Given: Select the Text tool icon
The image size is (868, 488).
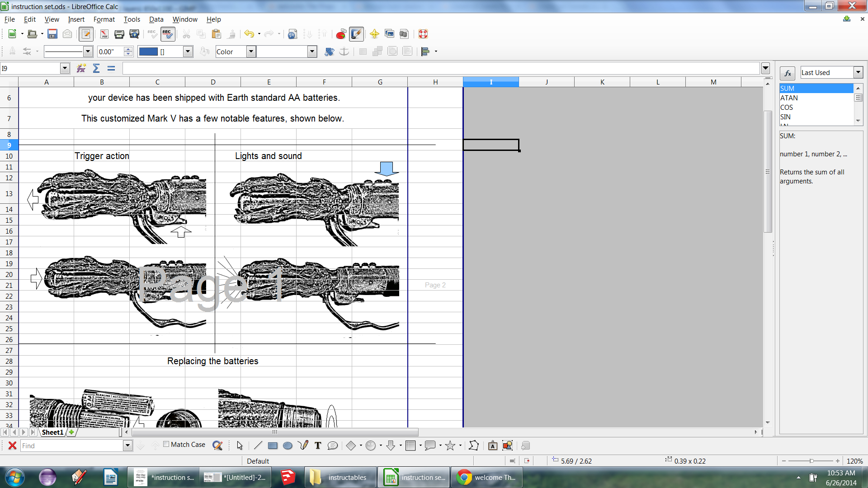Looking at the screenshot, I should (x=318, y=446).
